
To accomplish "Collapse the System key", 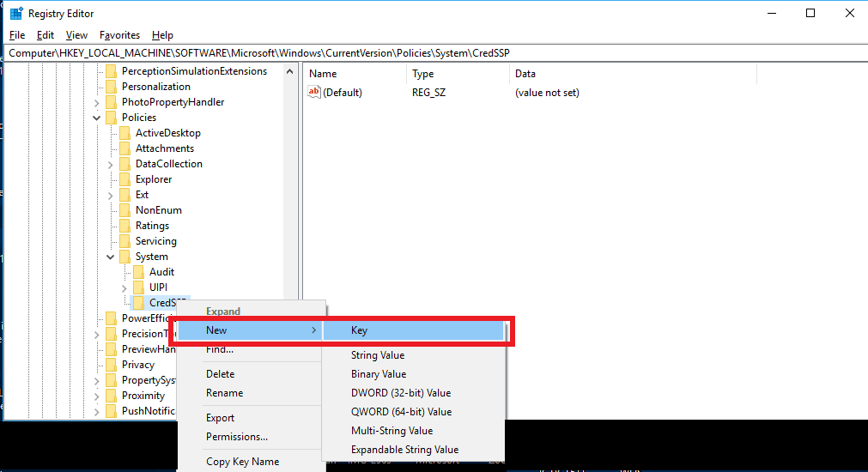I will tap(110, 257).
